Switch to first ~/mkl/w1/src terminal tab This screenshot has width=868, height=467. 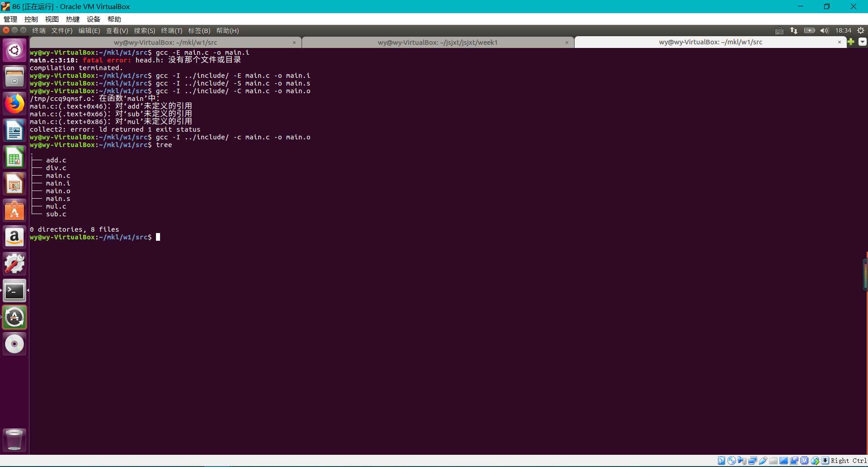[x=165, y=42]
